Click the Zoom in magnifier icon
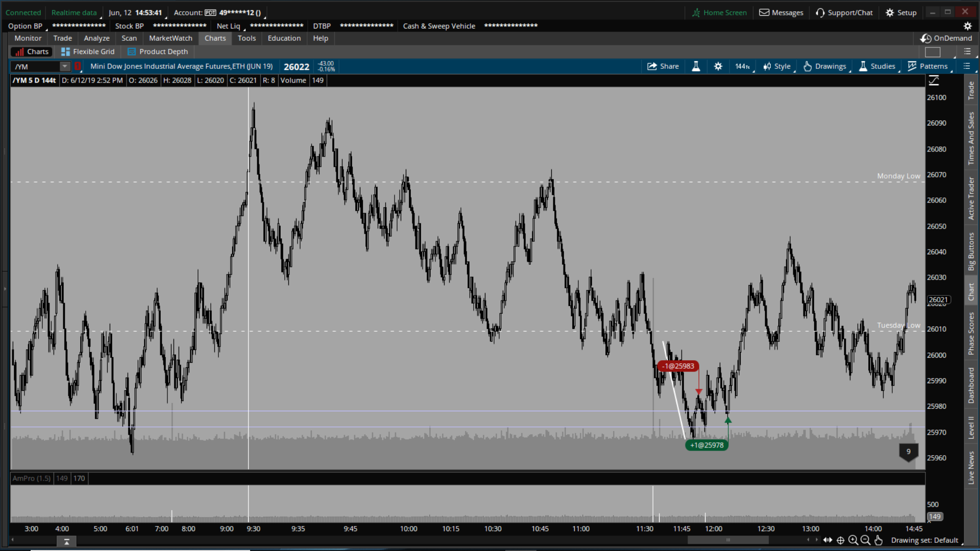Image resolution: width=980 pixels, height=551 pixels. (x=853, y=540)
